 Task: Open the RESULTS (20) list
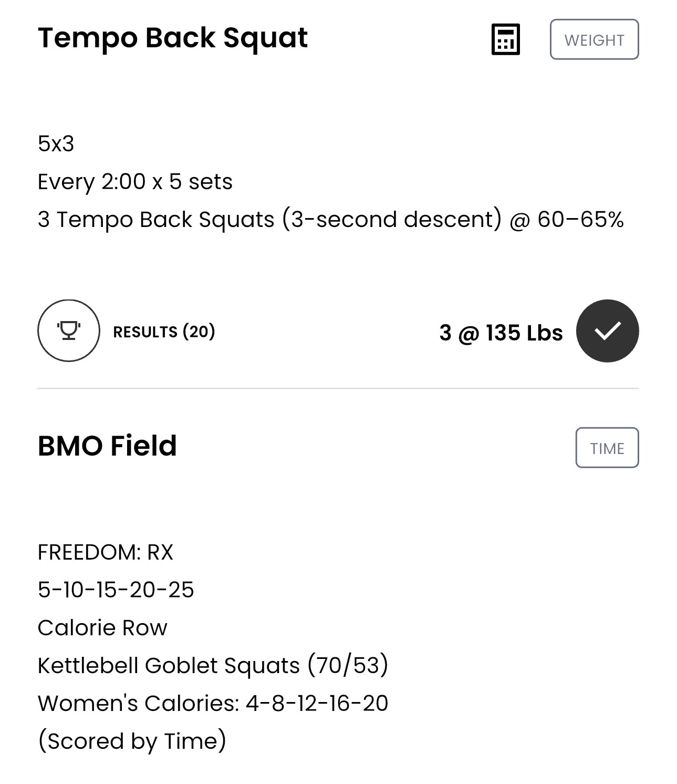click(x=164, y=332)
